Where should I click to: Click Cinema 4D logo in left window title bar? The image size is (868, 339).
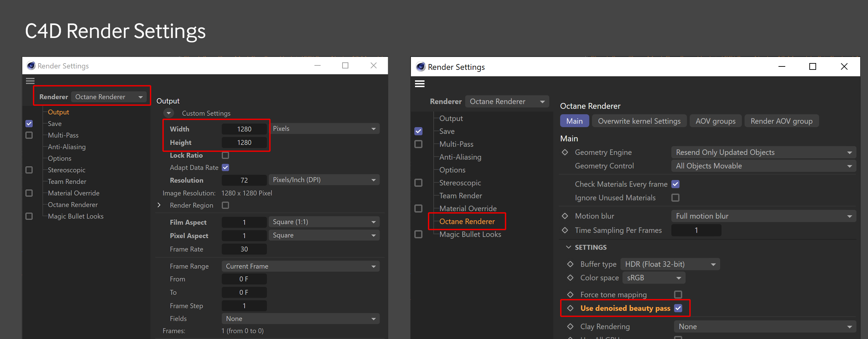coord(31,65)
